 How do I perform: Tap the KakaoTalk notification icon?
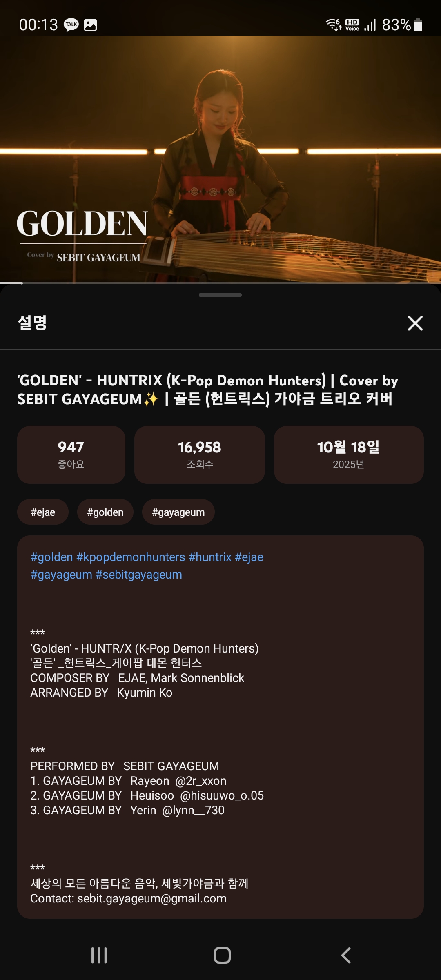coord(71,25)
